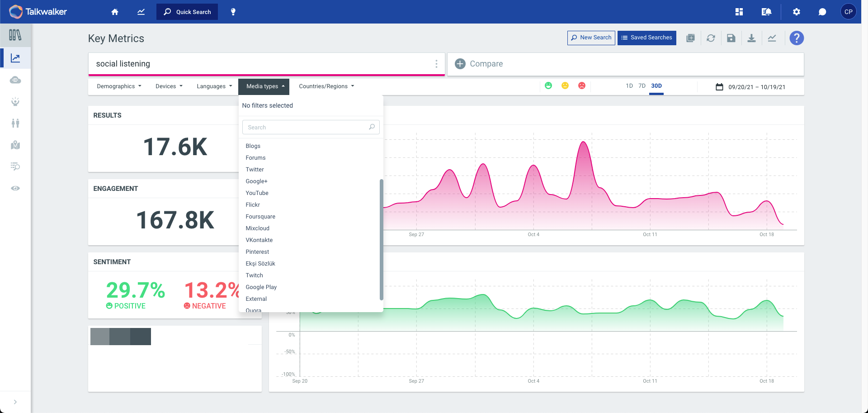Switch to the 7D time range
Viewport: 868px width, 413px height.
[642, 86]
